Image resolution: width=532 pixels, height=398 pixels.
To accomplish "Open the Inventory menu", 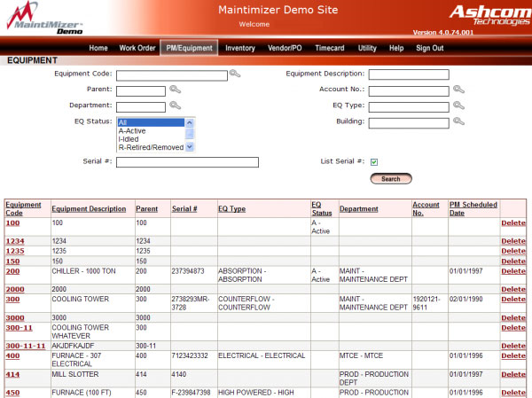I will click(240, 48).
